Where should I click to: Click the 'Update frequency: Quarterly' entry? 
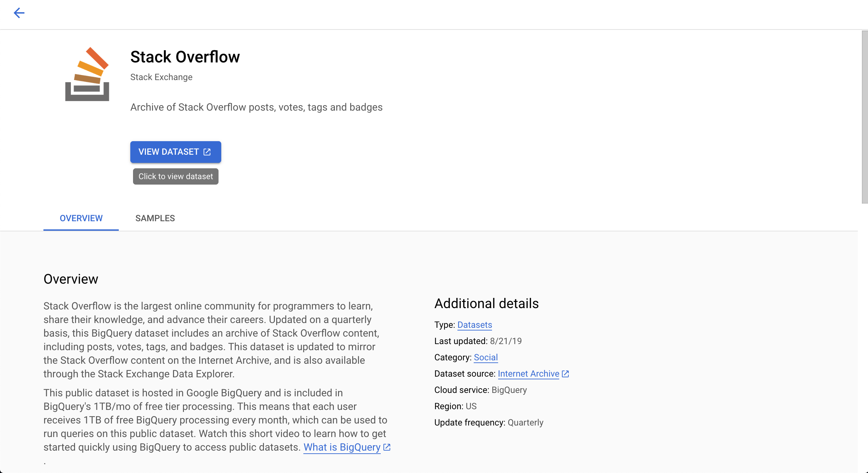(489, 422)
